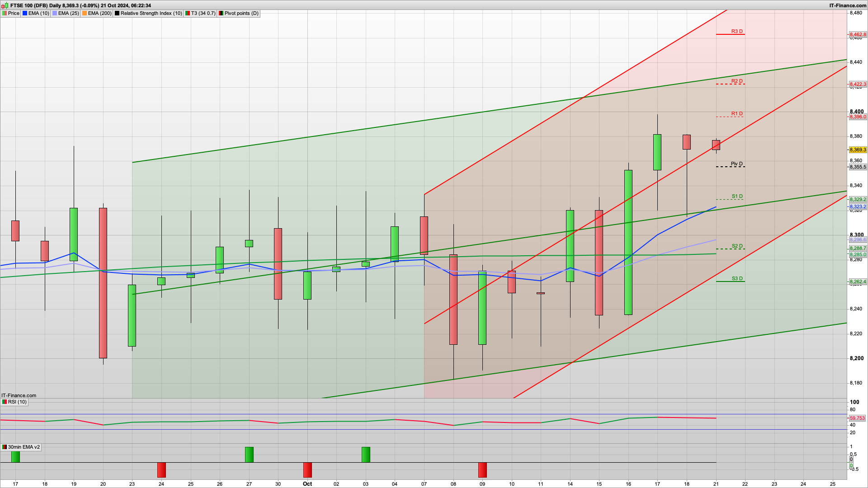This screenshot has width=868, height=488.
Task: Click the 8,355.5 pivot price tag
Action: pos(858,167)
